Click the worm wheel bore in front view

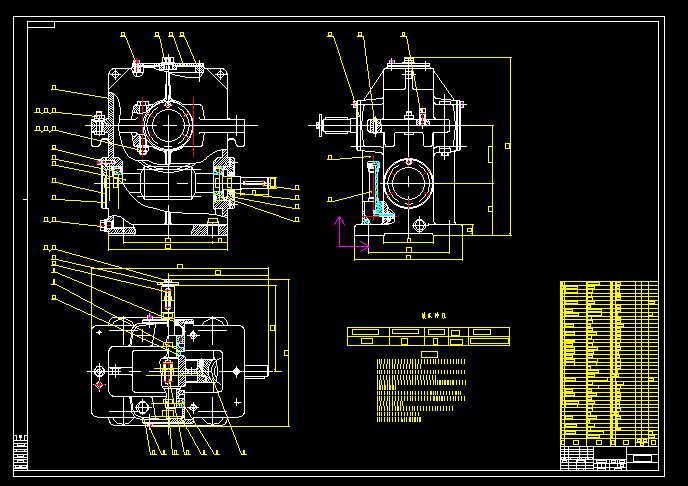[169, 124]
